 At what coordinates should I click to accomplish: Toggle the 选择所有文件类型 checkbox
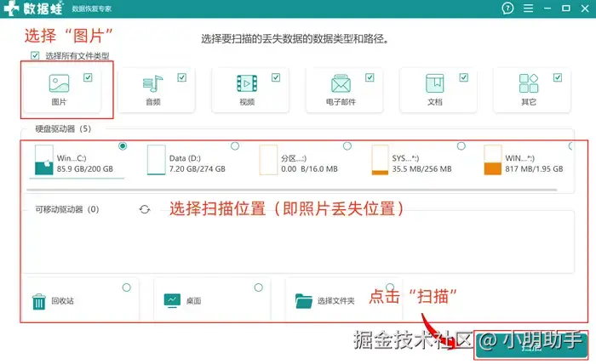35,56
